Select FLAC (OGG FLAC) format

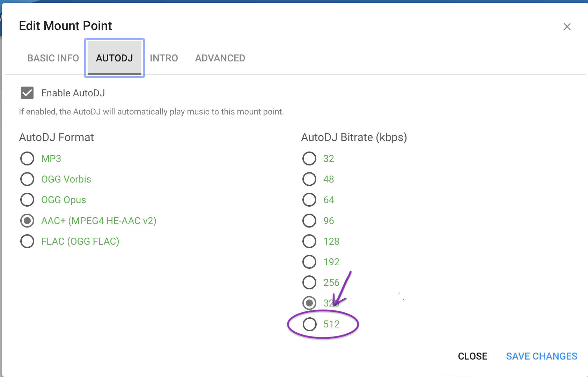tap(27, 241)
